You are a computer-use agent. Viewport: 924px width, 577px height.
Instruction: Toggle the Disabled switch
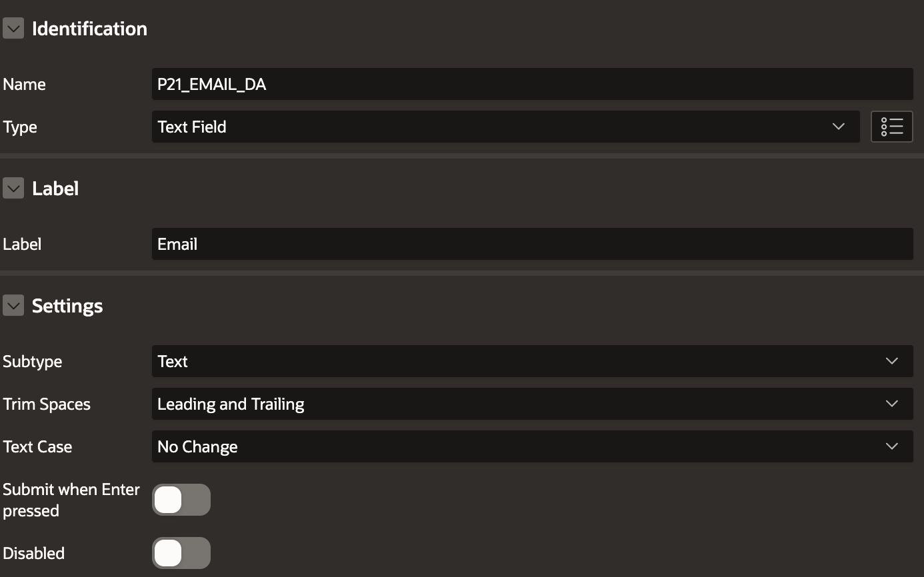click(x=181, y=553)
